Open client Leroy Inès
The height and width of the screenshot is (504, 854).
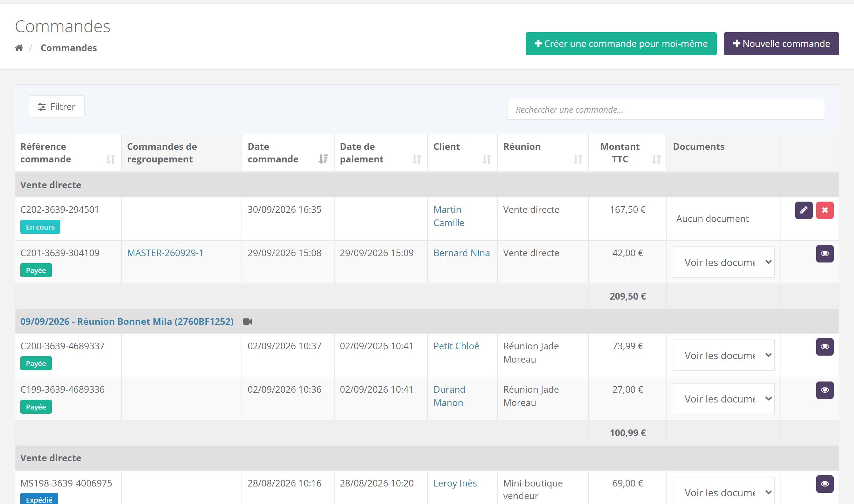point(455,483)
